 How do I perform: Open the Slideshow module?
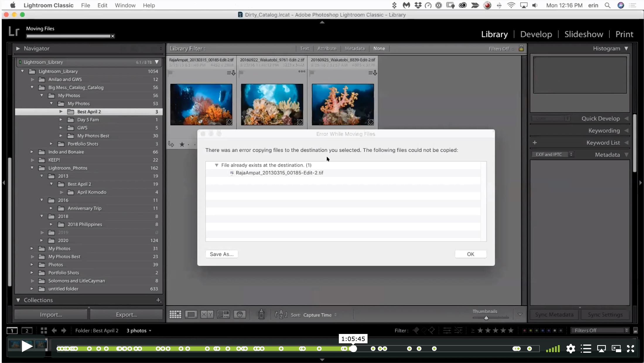584,34
